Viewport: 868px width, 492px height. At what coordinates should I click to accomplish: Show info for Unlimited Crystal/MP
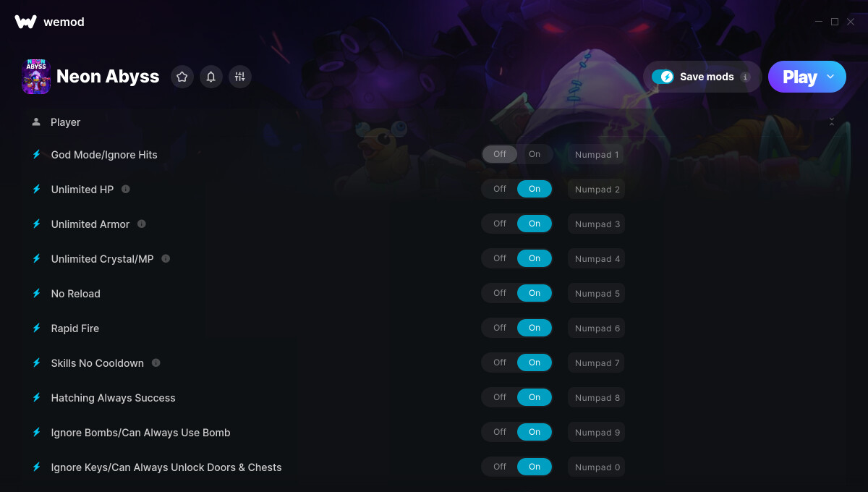coord(166,258)
